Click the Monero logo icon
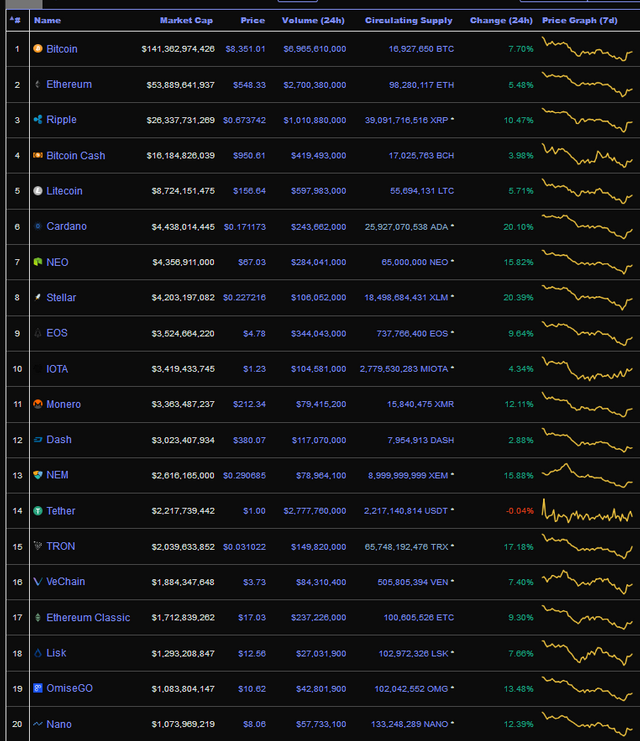The width and height of the screenshot is (640, 741). pyautogui.click(x=38, y=404)
